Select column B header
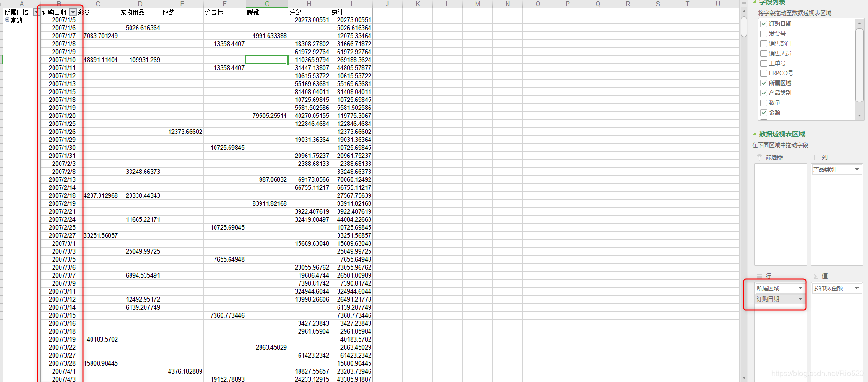 click(59, 4)
